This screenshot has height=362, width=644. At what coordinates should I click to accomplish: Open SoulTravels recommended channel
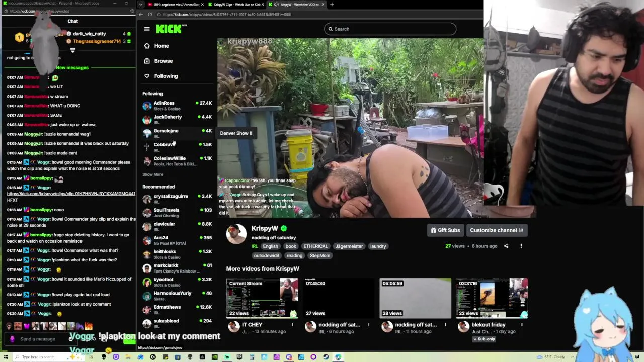pos(178,213)
